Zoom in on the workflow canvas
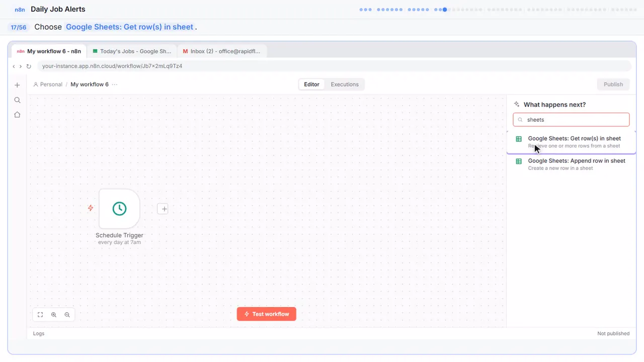The width and height of the screenshot is (644, 362). tap(54, 315)
